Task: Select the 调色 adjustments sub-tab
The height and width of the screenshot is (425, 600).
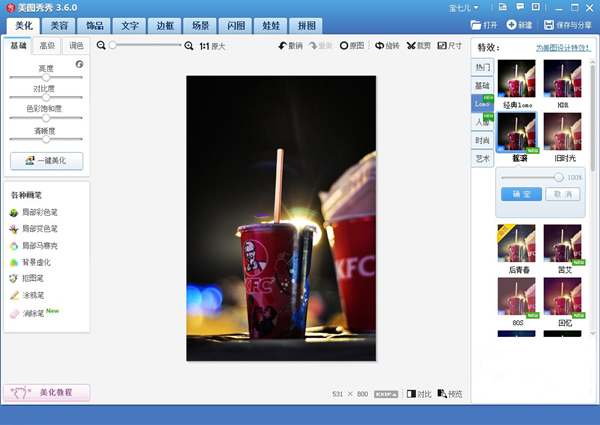Action: point(76,46)
